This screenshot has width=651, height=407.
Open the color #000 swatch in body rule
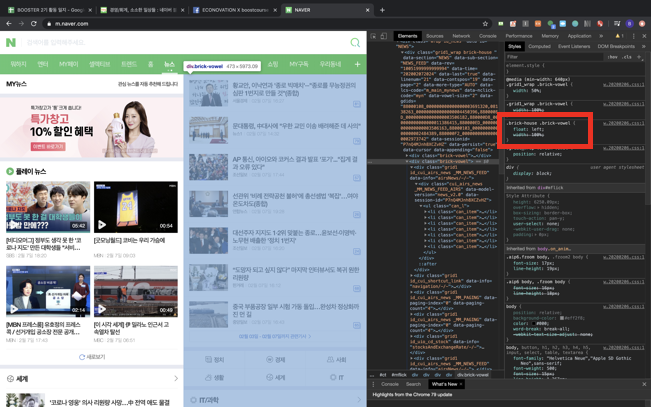click(x=534, y=324)
